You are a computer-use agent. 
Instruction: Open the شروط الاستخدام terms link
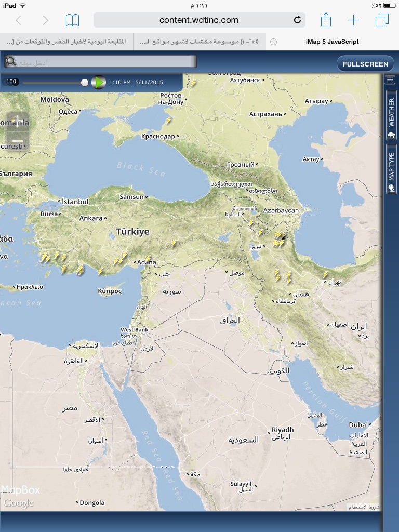[x=364, y=507]
